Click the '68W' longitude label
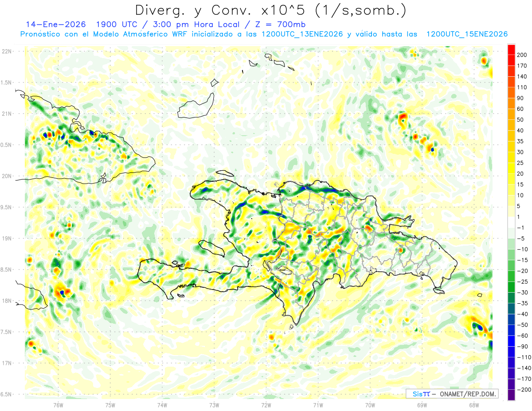 coord(474,405)
